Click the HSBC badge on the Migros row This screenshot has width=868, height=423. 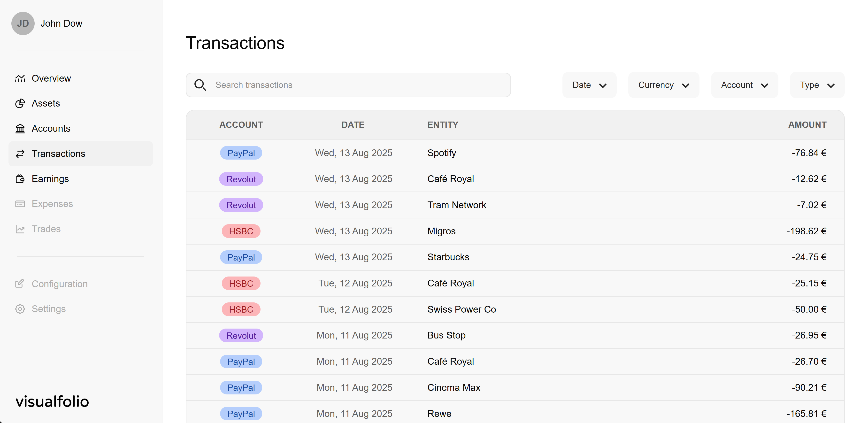click(241, 231)
